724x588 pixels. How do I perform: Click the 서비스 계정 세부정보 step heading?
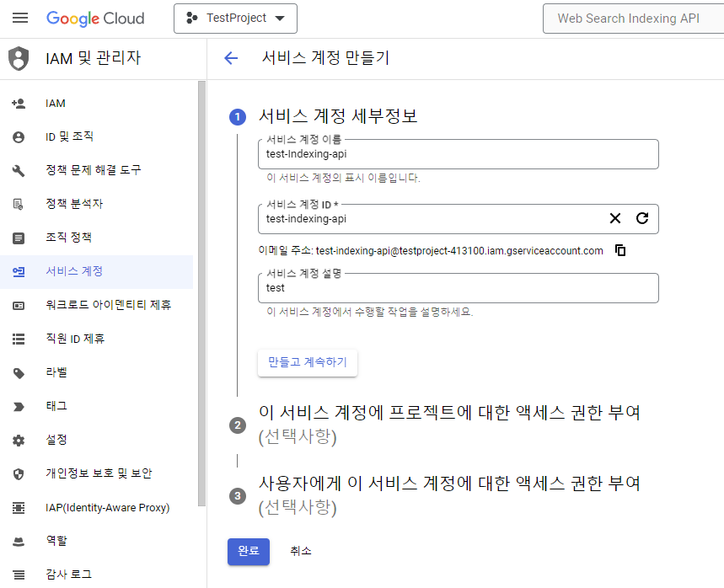pos(337,116)
